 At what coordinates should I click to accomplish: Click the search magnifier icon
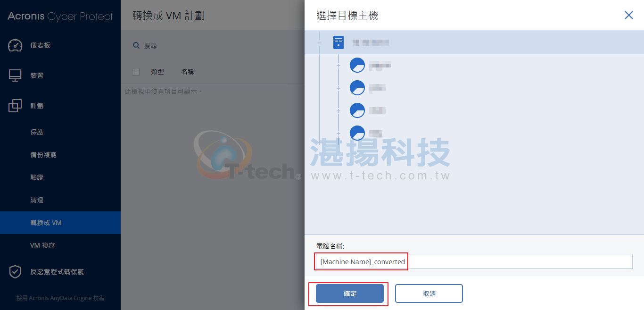[136, 45]
